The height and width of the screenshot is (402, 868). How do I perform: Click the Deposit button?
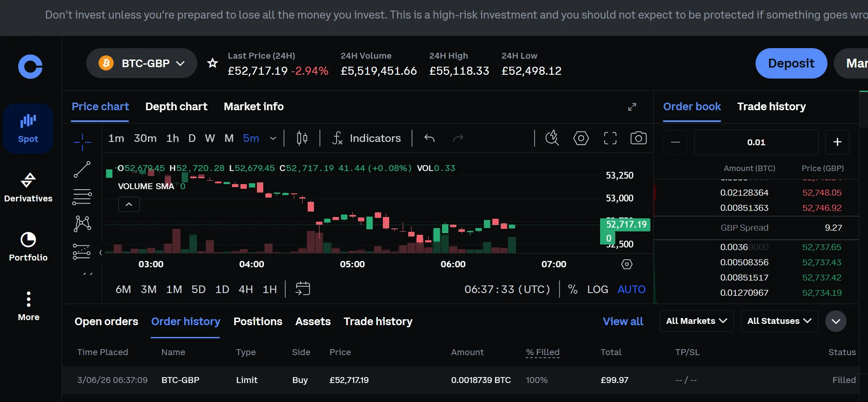[x=791, y=63]
